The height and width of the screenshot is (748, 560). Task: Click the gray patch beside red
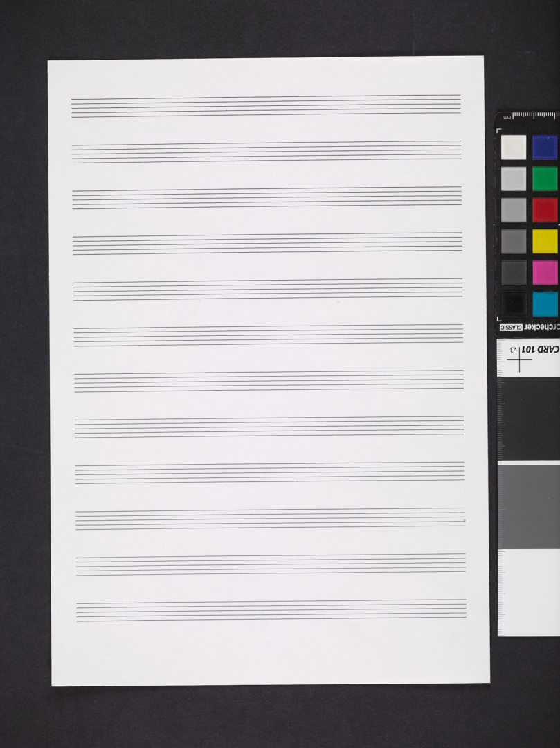coord(514,211)
